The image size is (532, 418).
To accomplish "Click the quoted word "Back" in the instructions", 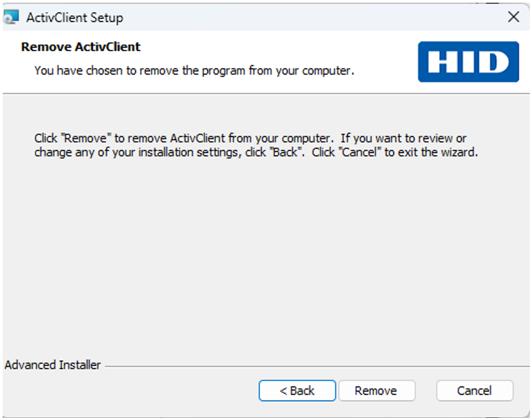I will pos(286,152).
